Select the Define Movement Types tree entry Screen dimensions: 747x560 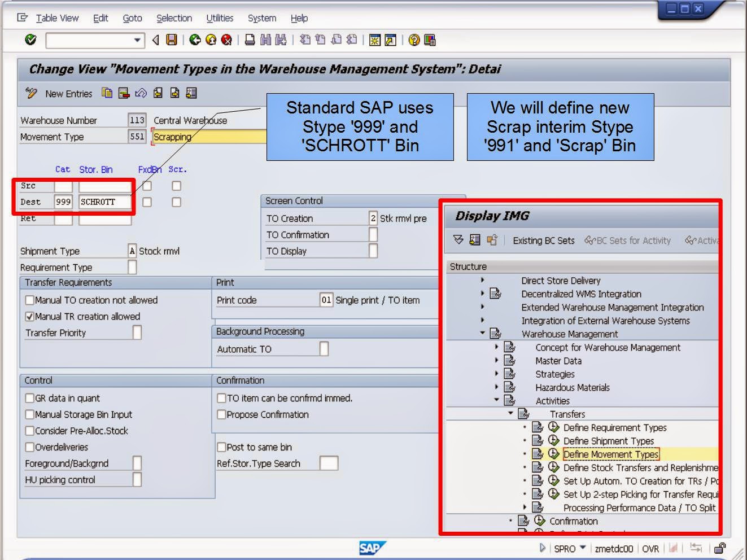pyautogui.click(x=611, y=454)
